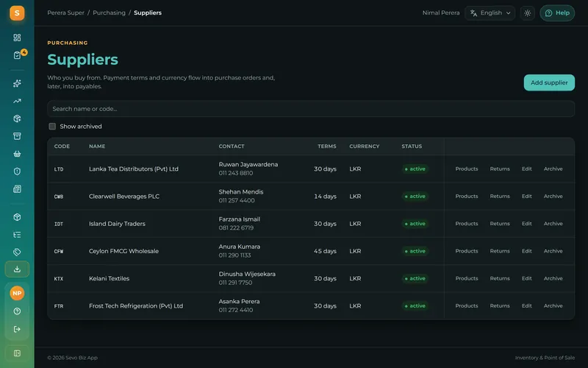This screenshot has width=588, height=368.
Task: Open Products for Clearwell Beverages PLC
Action: pos(467,197)
